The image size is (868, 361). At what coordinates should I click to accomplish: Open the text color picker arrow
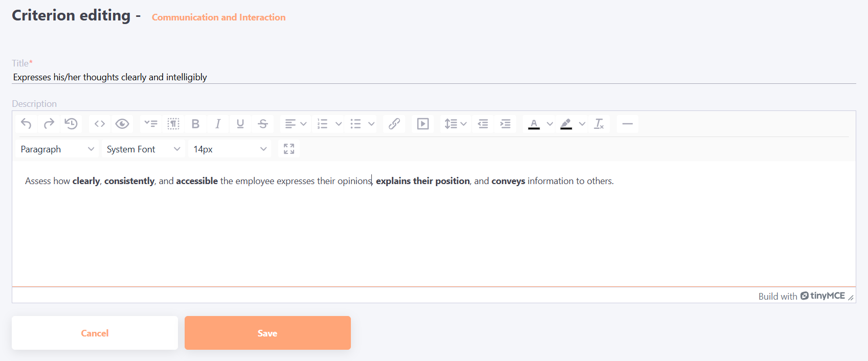pyautogui.click(x=550, y=124)
